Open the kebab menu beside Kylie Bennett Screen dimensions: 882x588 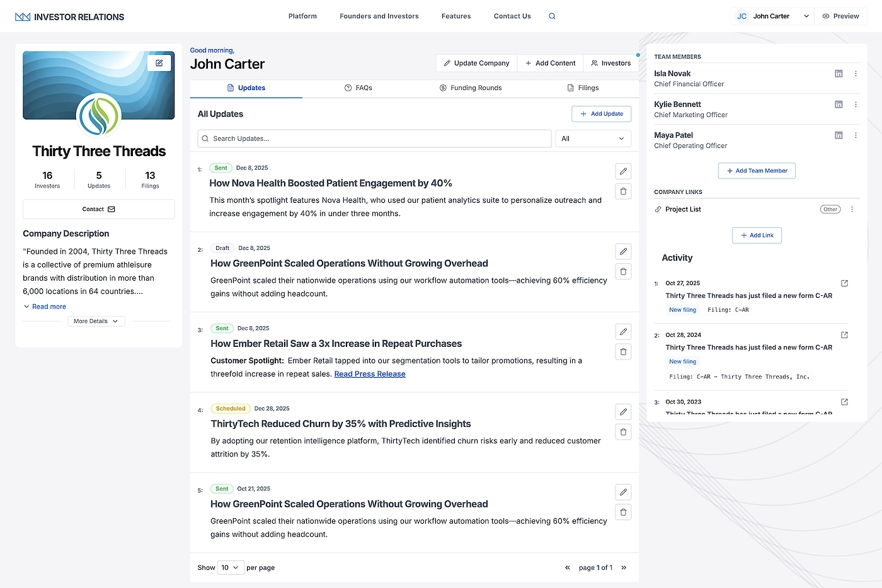pos(856,105)
